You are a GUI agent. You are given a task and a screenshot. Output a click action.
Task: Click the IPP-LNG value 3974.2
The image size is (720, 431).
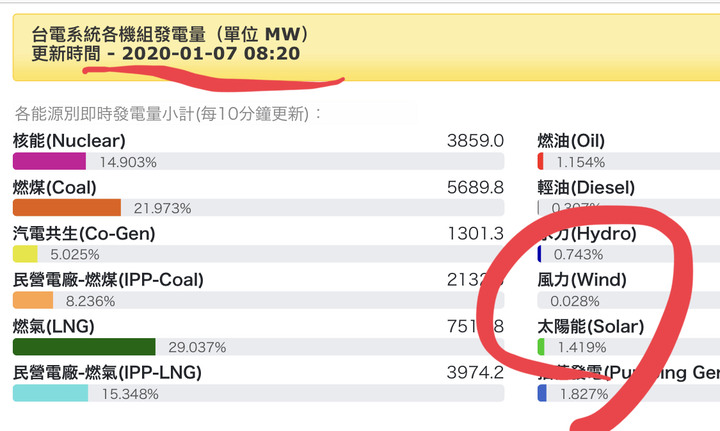(x=475, y=372)
